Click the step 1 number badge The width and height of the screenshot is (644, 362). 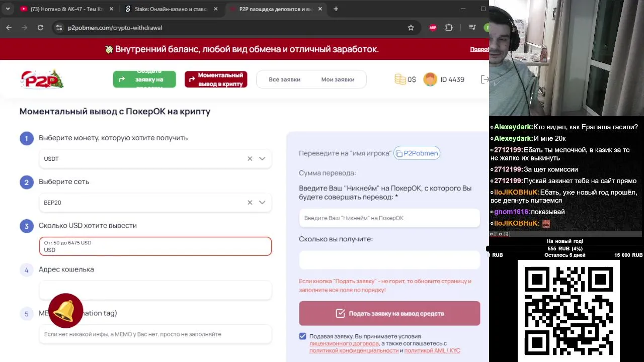(x=27, y=138)
